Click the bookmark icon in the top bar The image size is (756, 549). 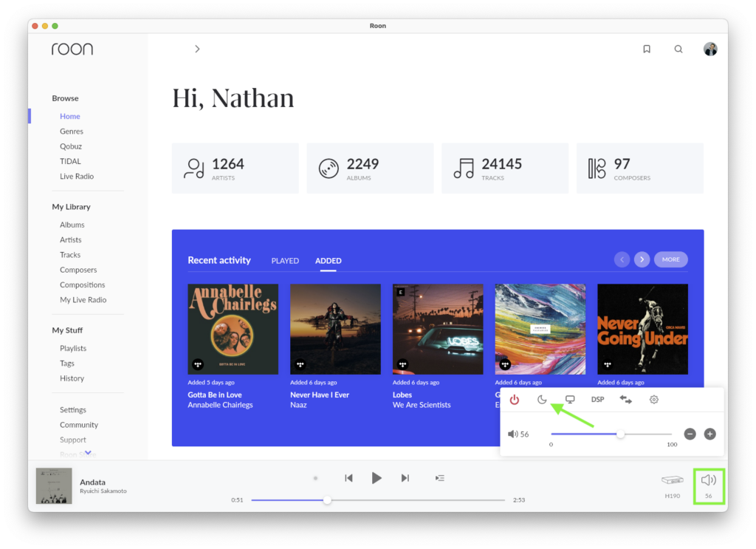pyautogui.click(x=647, y=49)
